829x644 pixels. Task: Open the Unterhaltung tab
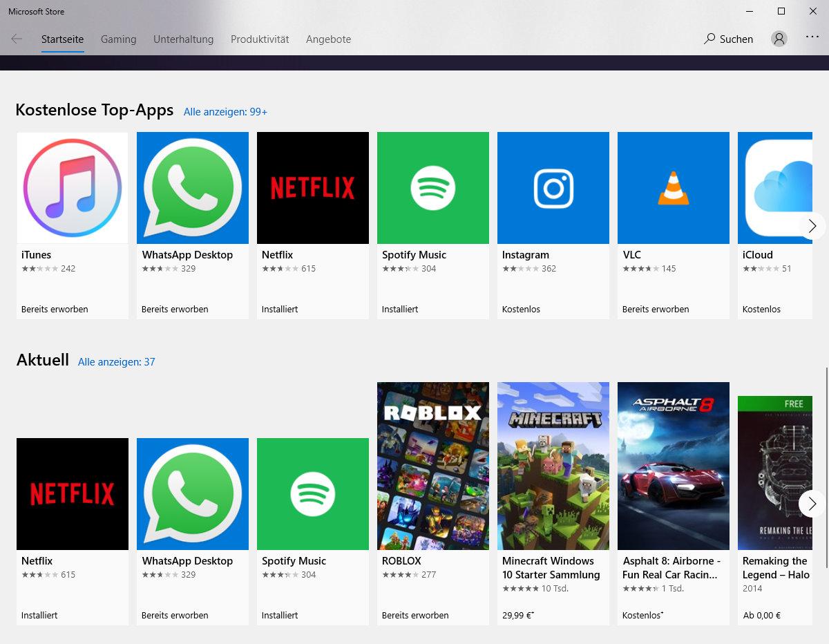pyautogui.click(x=183, y=39)
